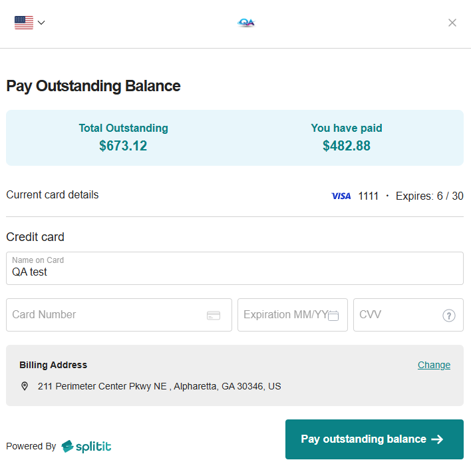Focus the CVV input field
Screen dimensions: 471x476
point(408,315)
